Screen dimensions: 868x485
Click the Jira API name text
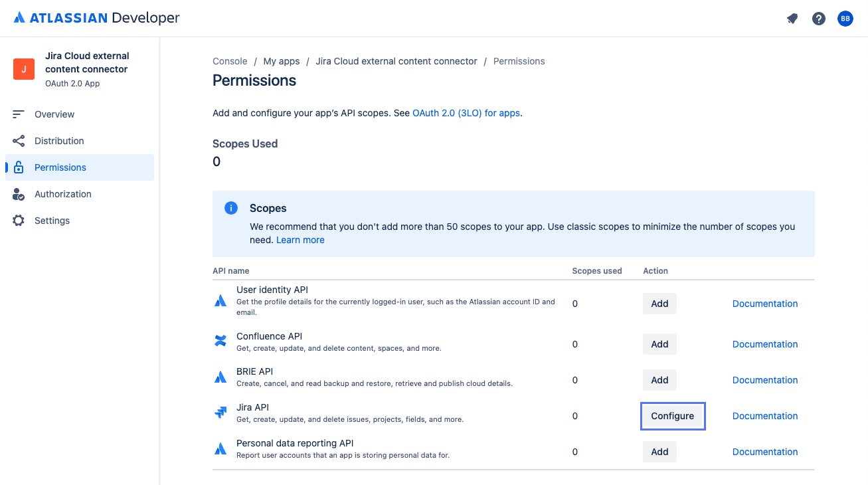tap(252, 407)
